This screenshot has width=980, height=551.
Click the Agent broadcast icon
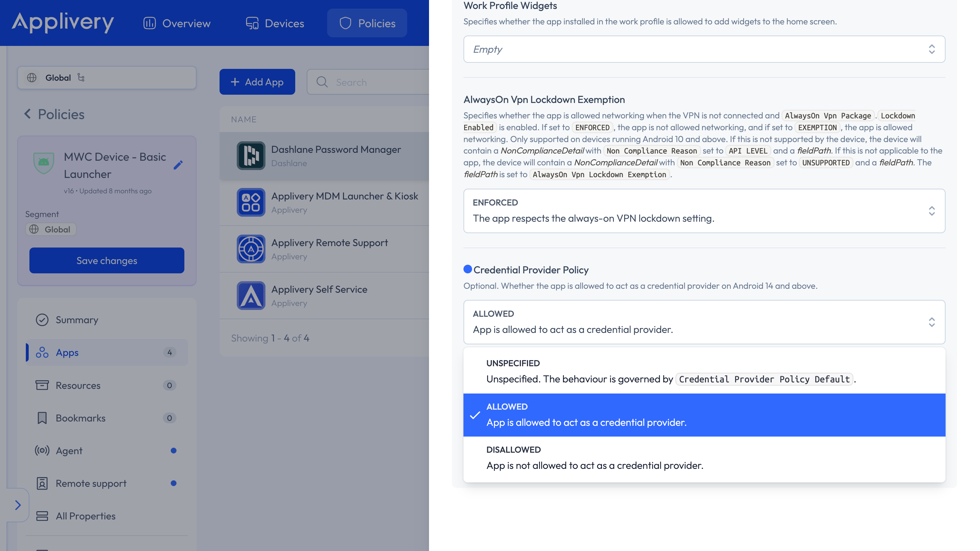(42, 451)
